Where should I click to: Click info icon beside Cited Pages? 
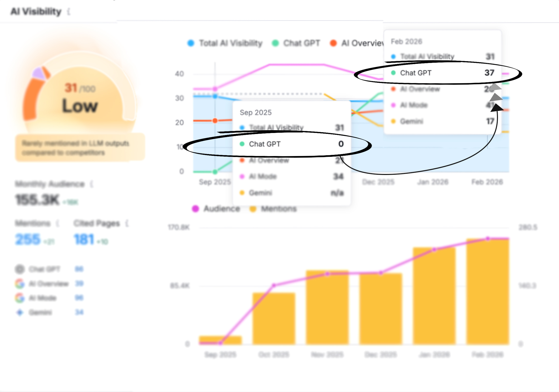click(x=127, y=223)
